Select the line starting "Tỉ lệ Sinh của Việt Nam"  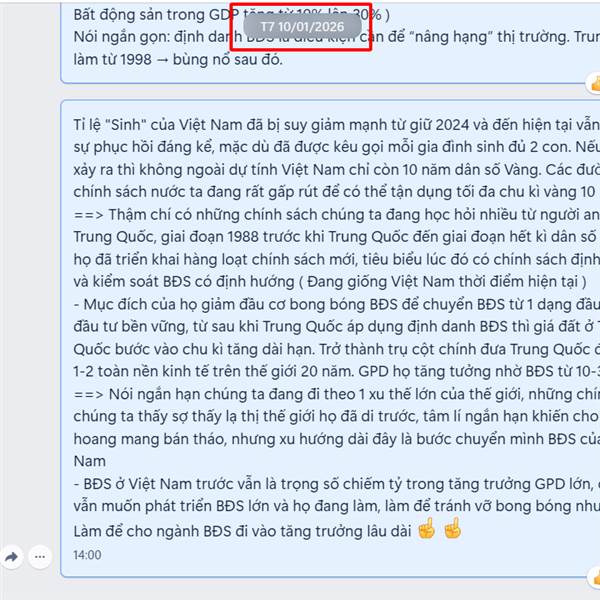(337, 125)
